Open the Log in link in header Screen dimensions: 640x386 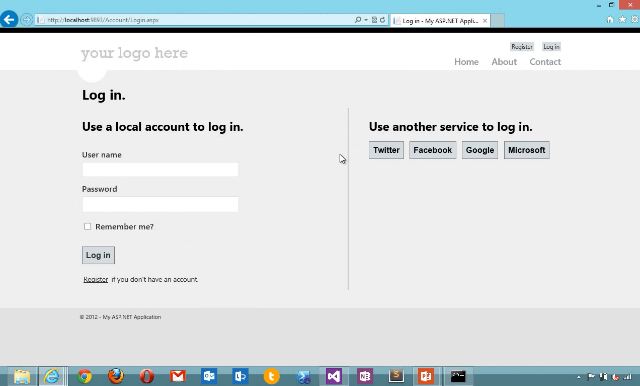(x=551, y=47)
